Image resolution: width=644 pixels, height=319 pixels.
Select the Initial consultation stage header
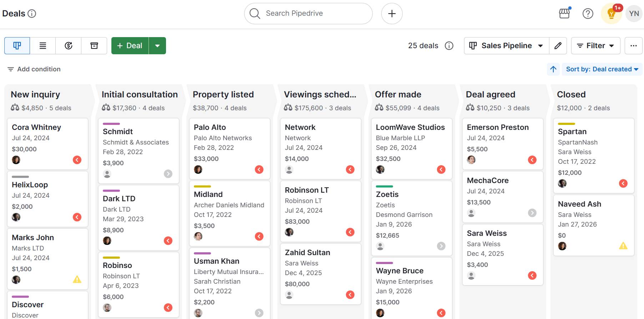point(140,95)
